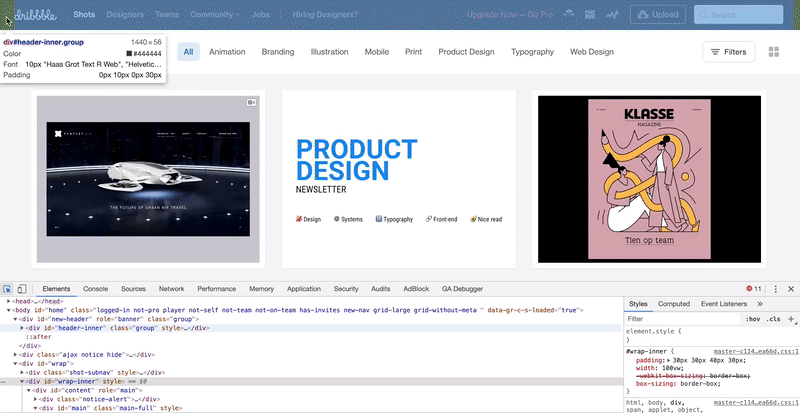800x413 pixels.
Task: Toggle the .cls class editor
Action: click(x=772, y=319)
